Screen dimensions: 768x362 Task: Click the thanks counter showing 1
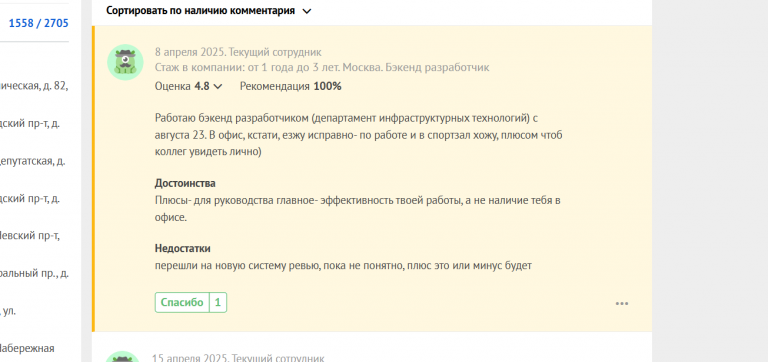pyautogui.click(x=218, y=303)
